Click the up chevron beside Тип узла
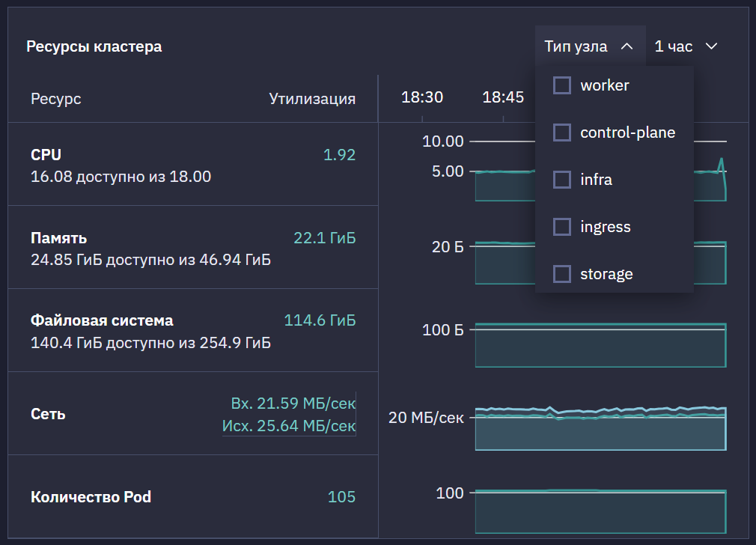This screenshot has width=756, height=545. click(x=627, y=46)
